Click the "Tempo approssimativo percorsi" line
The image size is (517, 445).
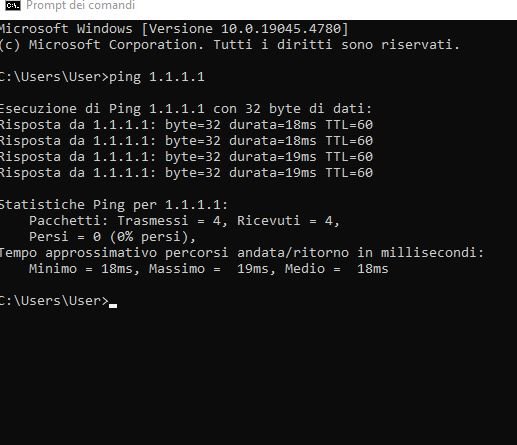[x=242, y=253]
